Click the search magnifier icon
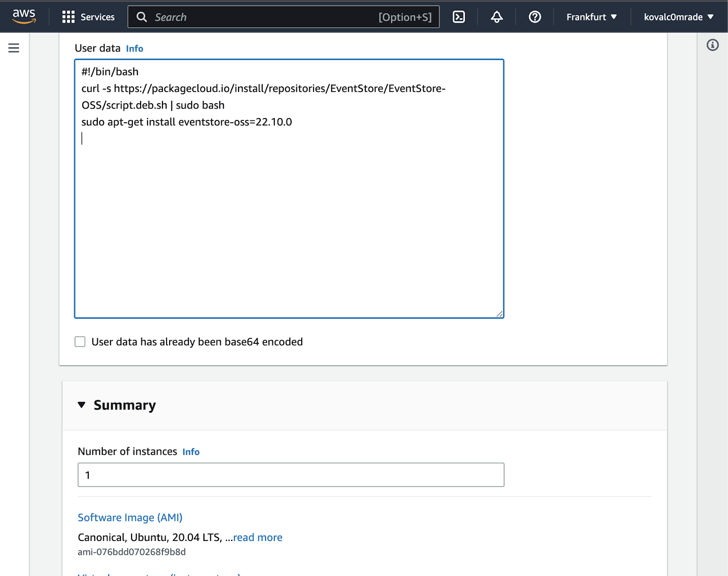Viewport: 728px width, 576px height. [142, 17]
